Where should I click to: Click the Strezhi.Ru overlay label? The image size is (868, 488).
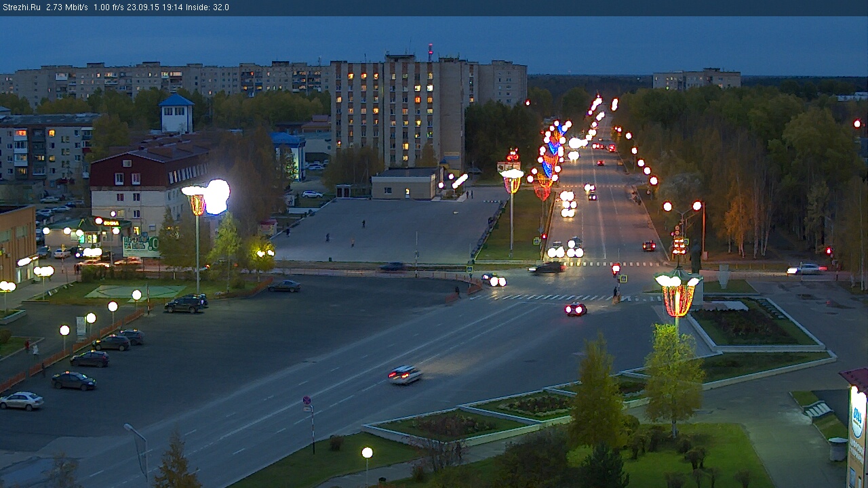pos(22,7)
